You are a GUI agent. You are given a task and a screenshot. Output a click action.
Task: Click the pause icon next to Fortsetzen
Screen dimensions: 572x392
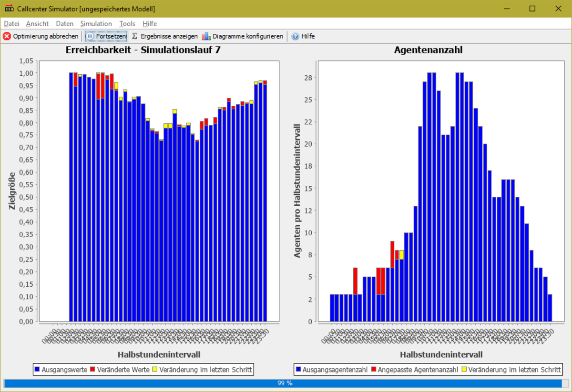(x=90, y=36)
